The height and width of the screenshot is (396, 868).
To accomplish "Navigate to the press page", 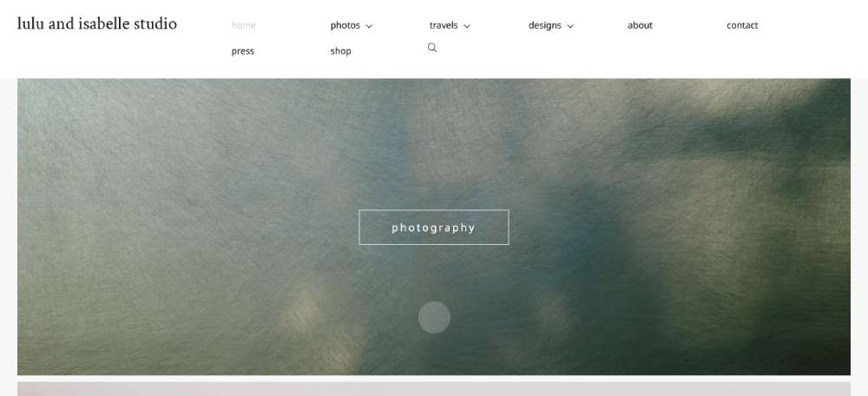I will click(x=242, y=51).
